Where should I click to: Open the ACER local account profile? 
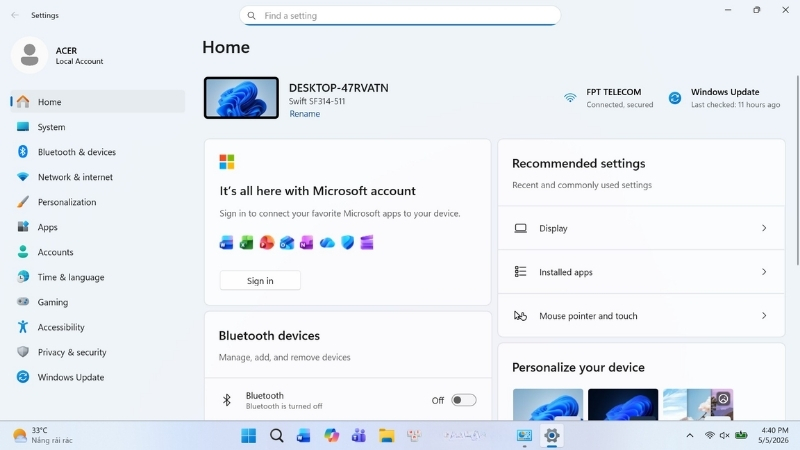[58, 55]
